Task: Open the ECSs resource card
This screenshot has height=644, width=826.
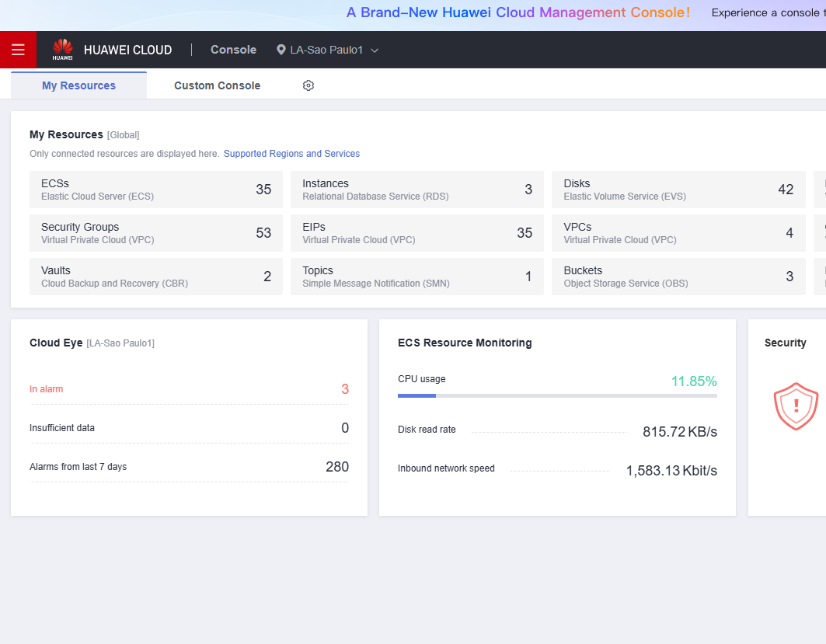Action: pyautogui.click(x=156, y=190)
